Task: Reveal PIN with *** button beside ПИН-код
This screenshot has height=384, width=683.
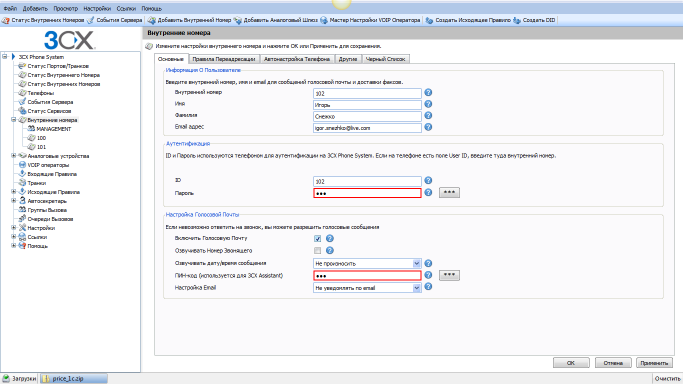Action: pyautogui.click(x=449, y=275)
